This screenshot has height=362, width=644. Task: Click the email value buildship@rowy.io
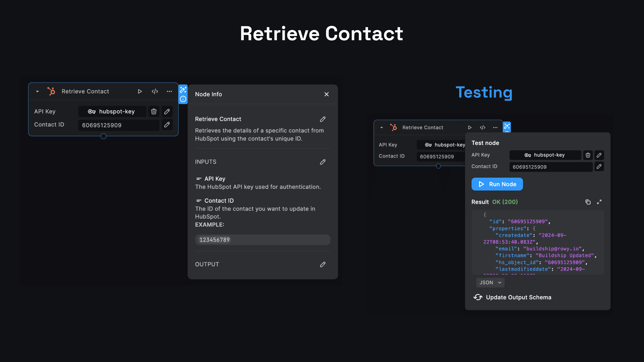pyautogui.click(x=552, y=249)
